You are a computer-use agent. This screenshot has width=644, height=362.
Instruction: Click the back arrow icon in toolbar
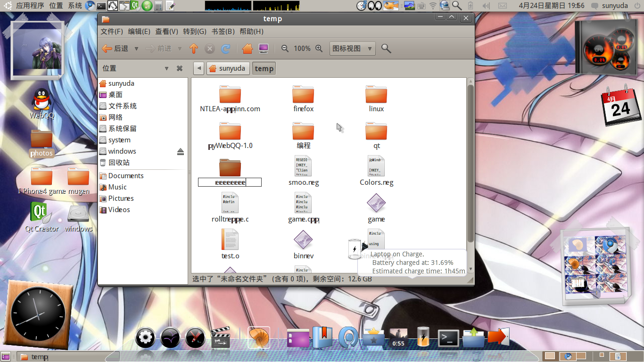pos(107,49)
